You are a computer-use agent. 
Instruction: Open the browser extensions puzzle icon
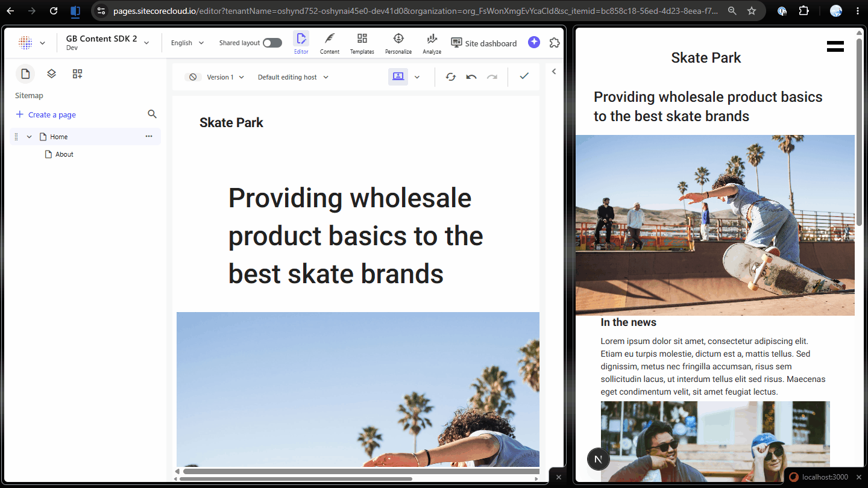(x=804, y=11)
